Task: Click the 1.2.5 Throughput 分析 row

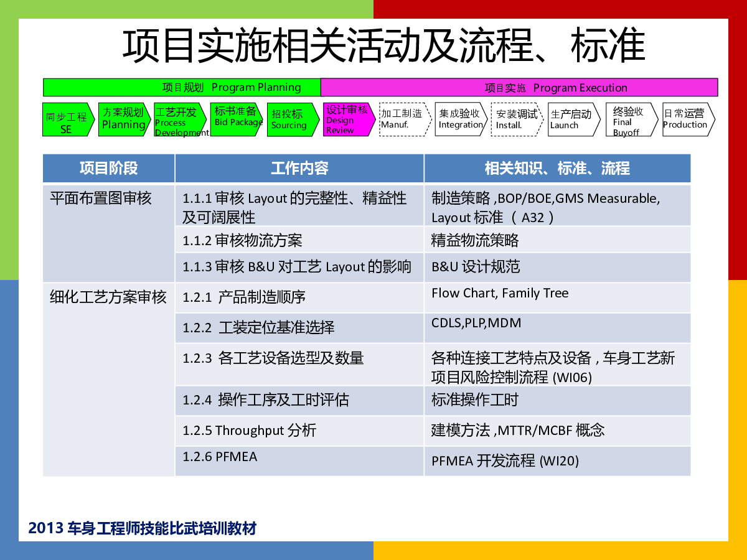Action: [299, 431]
